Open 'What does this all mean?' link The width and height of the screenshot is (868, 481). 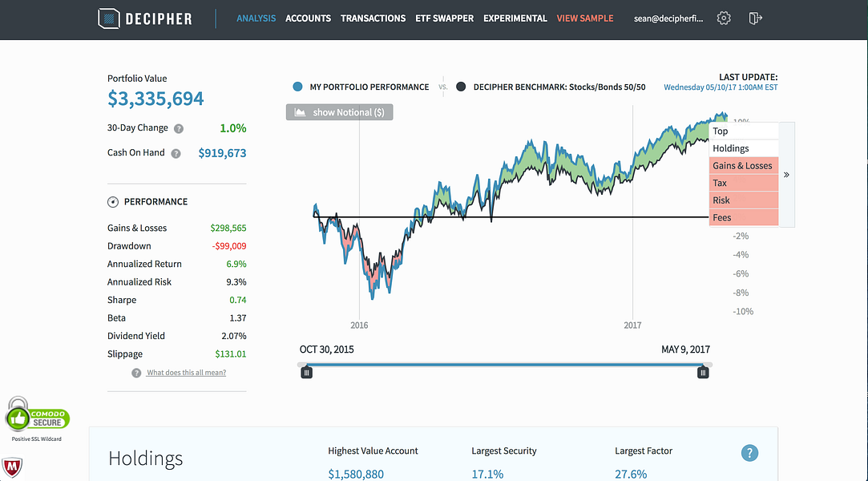pos(186,373)
